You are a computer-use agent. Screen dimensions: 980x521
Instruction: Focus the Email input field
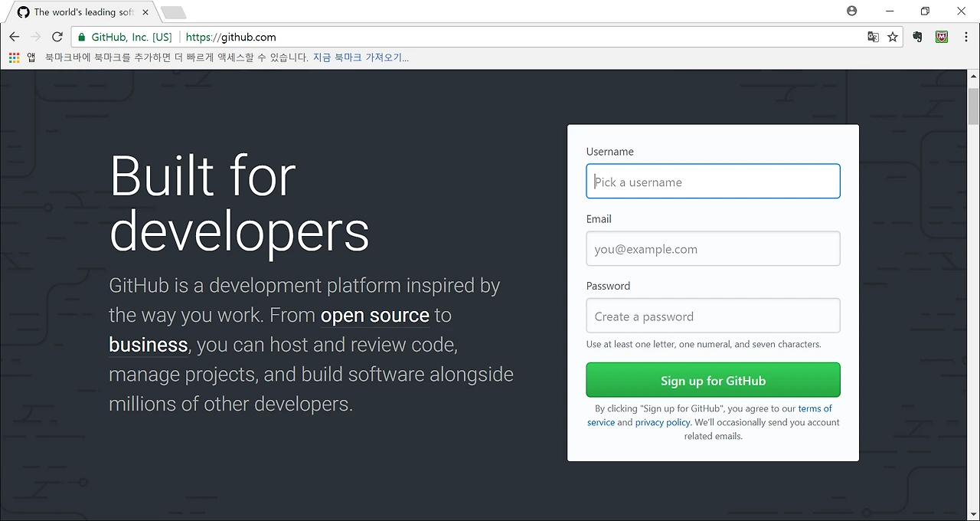point(713,249)
